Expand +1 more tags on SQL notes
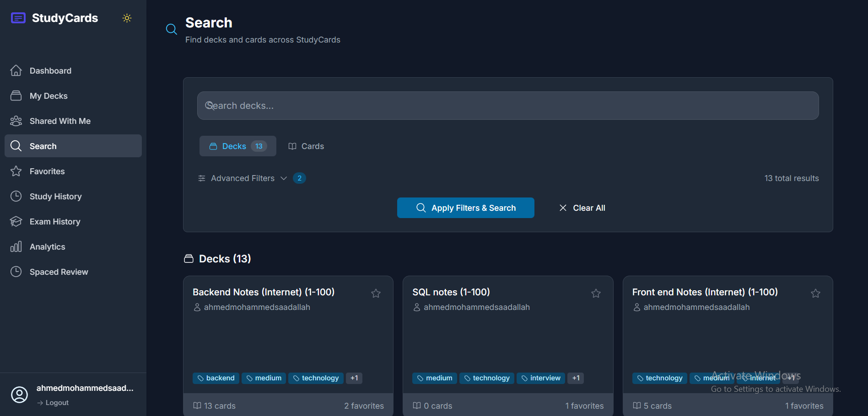 point(576,378)
